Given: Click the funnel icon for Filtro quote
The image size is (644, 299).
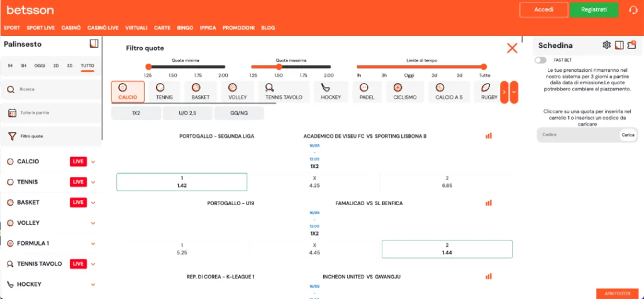Looking at the screenshot, I should click(x=12, y=136).
